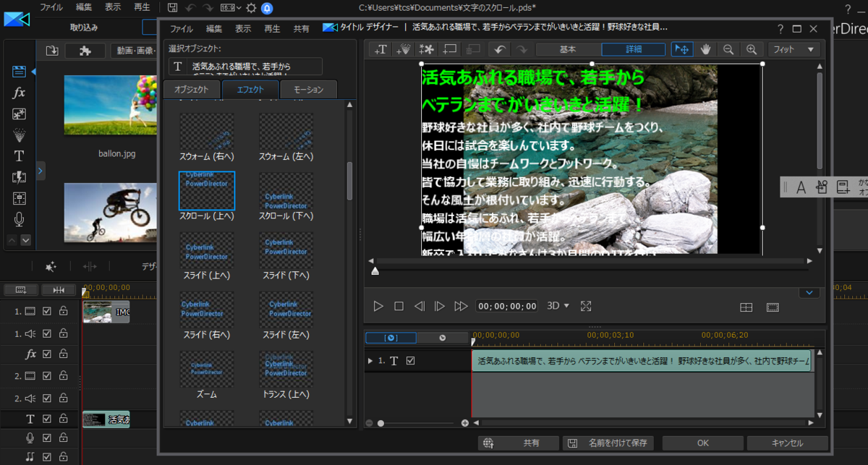Expand title track 1 in designer timeline
This screenshot has width=868, height=465.
(x=371, y=361)
